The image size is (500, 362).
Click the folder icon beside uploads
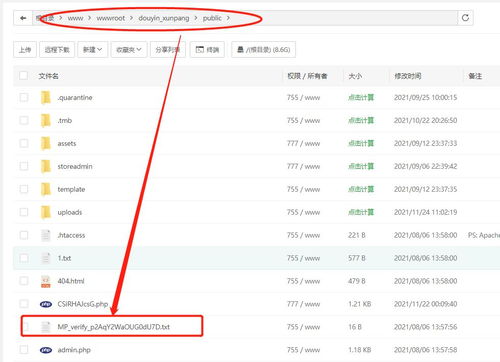[46, 212]
